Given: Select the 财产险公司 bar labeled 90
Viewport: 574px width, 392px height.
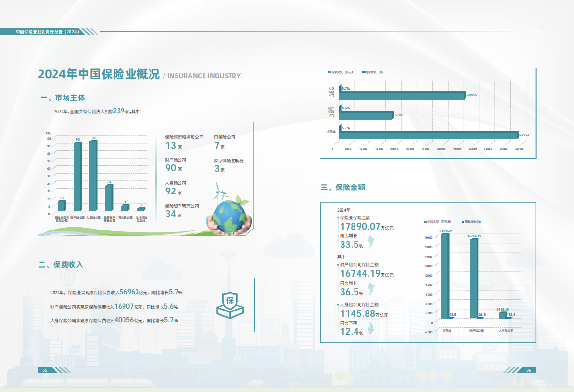Looking at the screenshot, I should click(77, 177).
